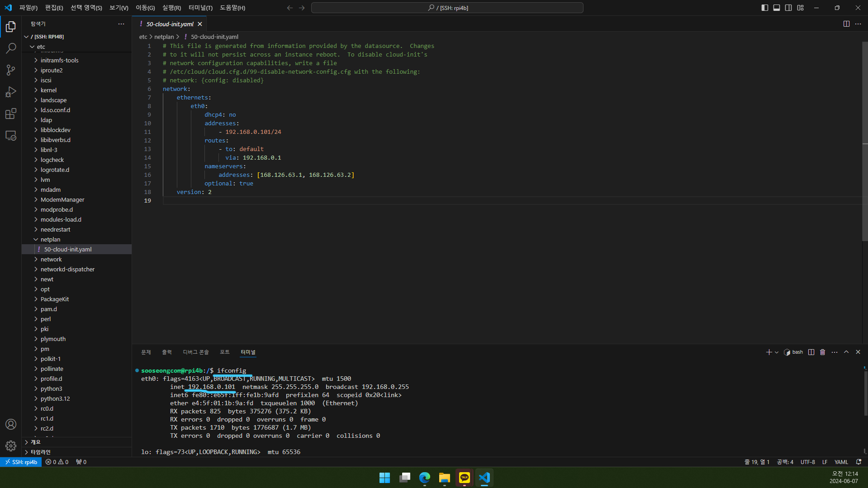Open the Search view in activity bar

[11, 48]
